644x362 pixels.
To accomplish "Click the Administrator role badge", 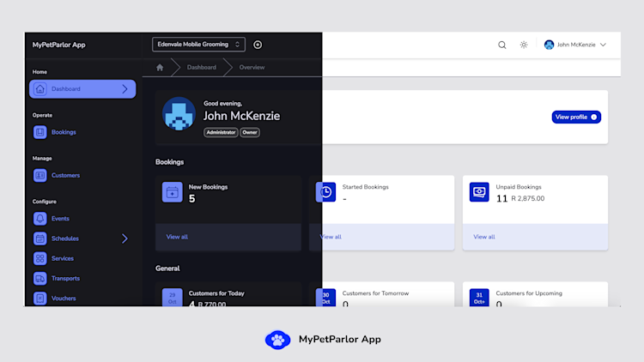I will (x=221, y=133).
